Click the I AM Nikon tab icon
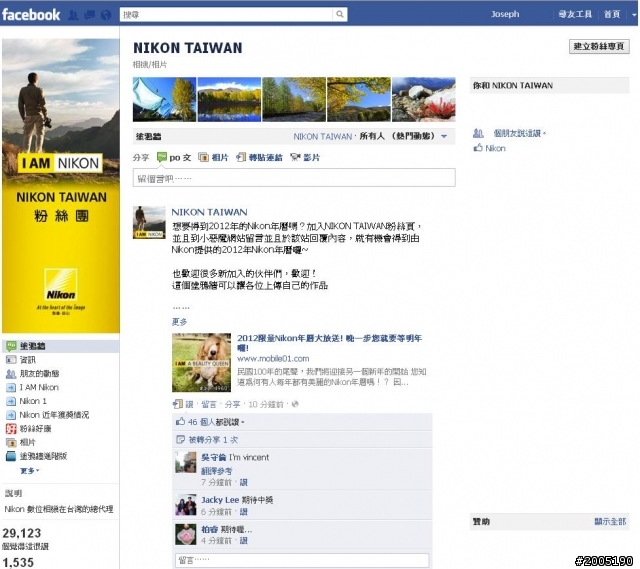The height and width of the screenshot is (569, 640). tap(11, 387)
